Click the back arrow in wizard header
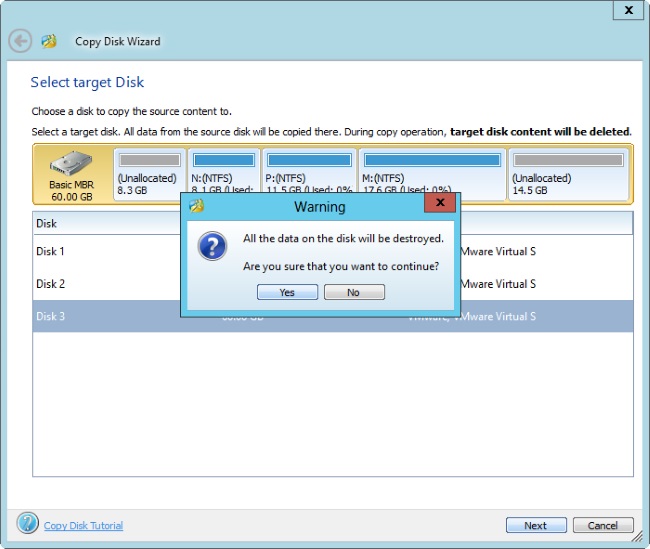 point(20,41)
